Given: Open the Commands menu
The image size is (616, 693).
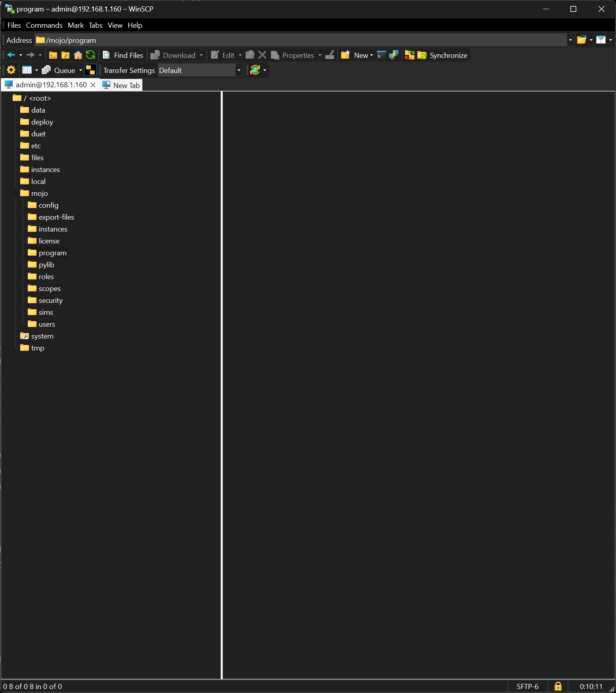Looking at the screenshot, I should (44, 25).
